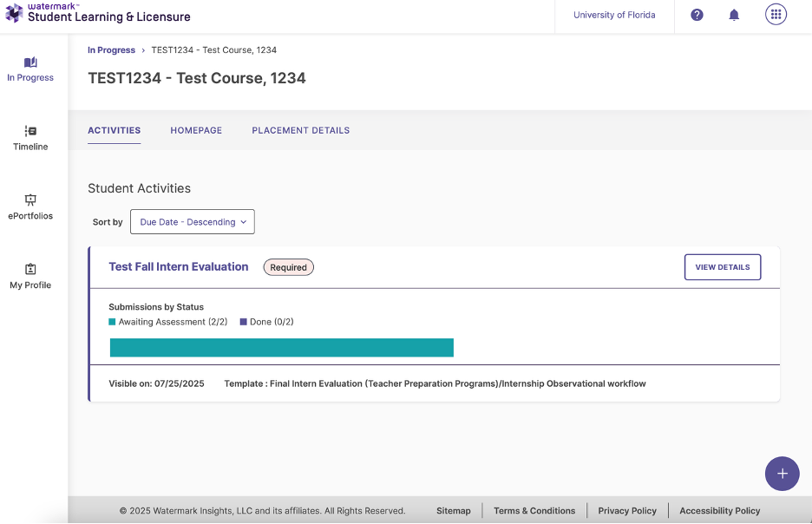Open the Accessibility Policy footer link
812x524 pixels.
(720, 510)
